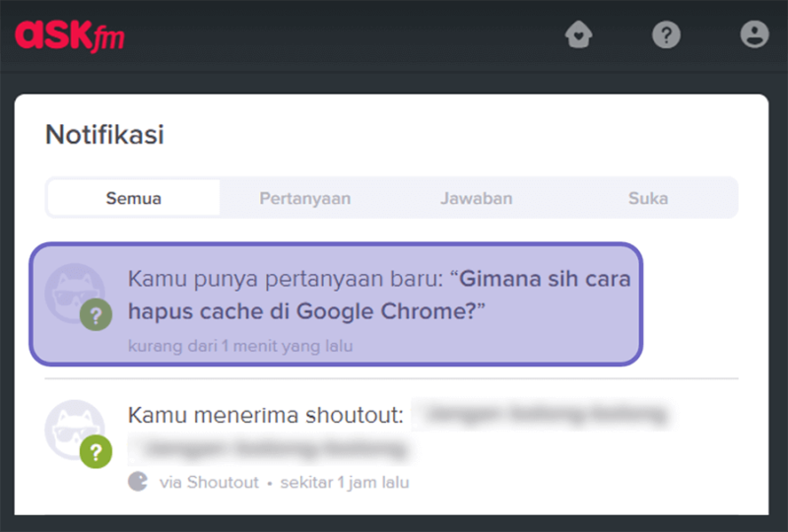788x532 pixels.
Task: Switch to the Pertanyaan tab
Action: click(x=305, y=198)
